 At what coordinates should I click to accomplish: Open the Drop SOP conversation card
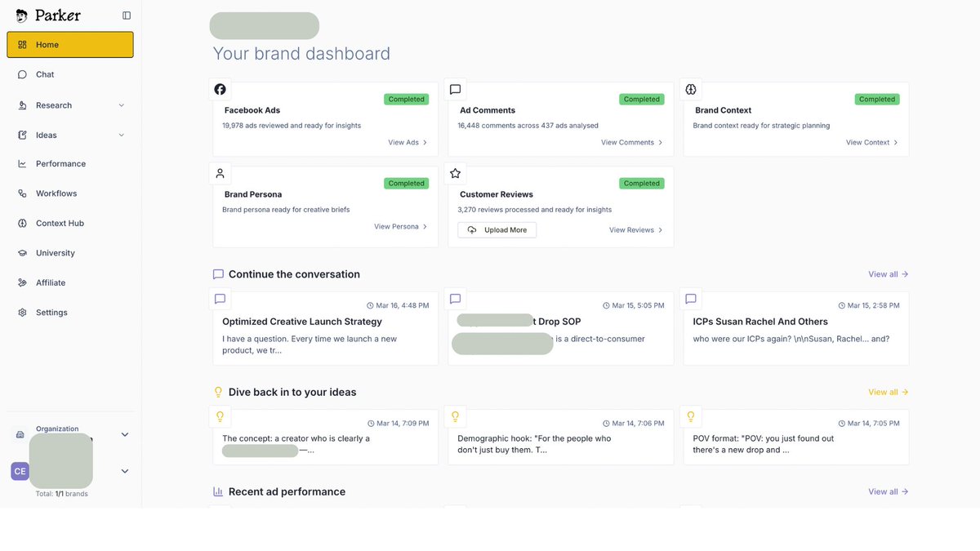[561, 328]
